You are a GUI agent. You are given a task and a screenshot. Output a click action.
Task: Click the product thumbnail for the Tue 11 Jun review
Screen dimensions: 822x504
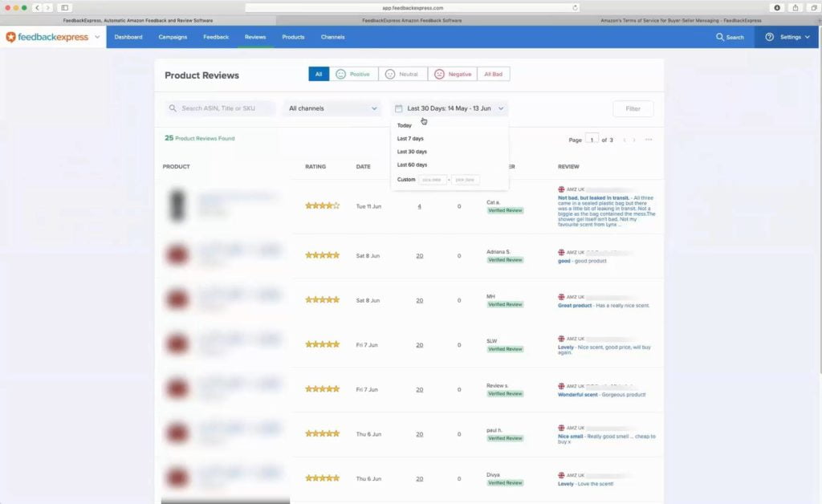(177, 205)
